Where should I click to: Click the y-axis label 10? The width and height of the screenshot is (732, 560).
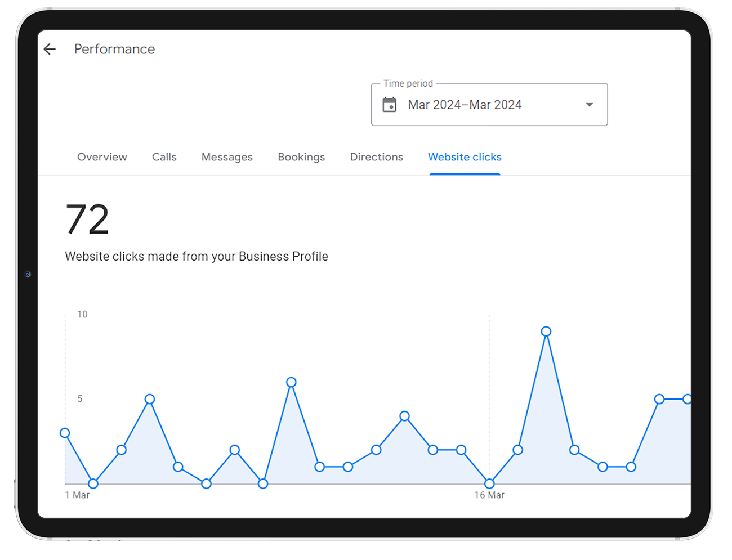[82, 315]
